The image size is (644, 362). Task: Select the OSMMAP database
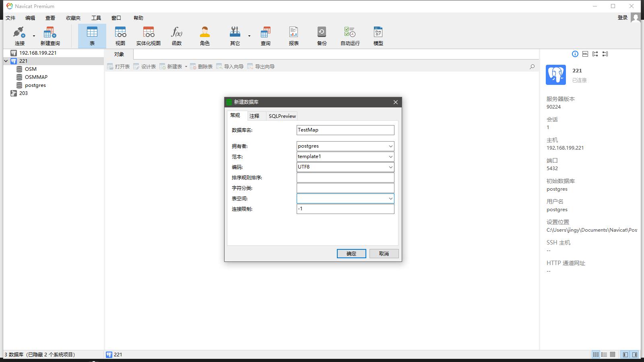(x=36, y=77)
